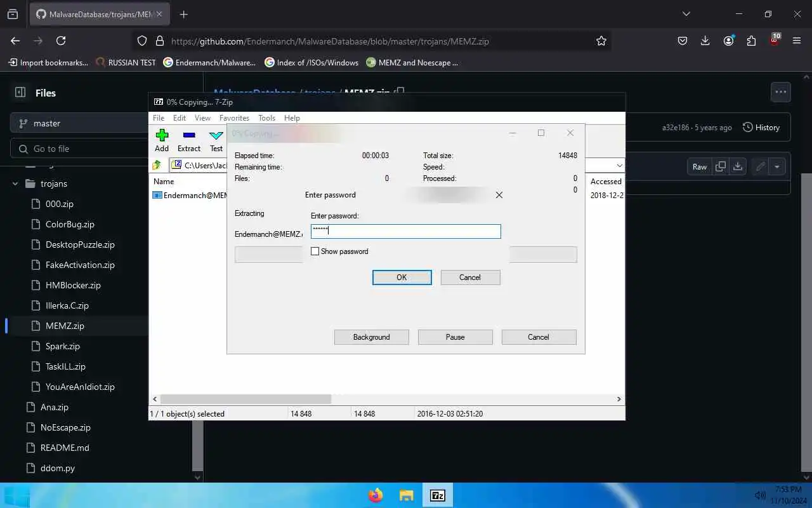Open ColorBug.zip in file tree
Screen dimensions: 812x508
[x=70, y=224]
